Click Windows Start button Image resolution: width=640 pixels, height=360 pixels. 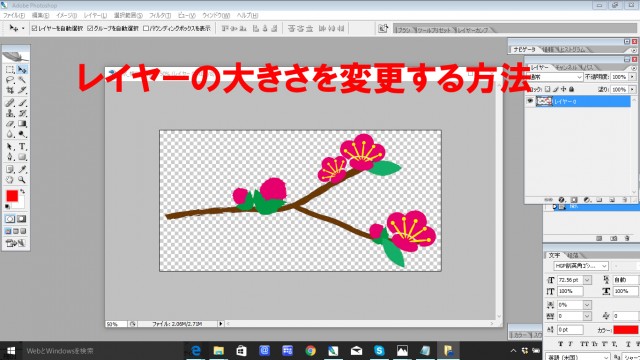11,351
